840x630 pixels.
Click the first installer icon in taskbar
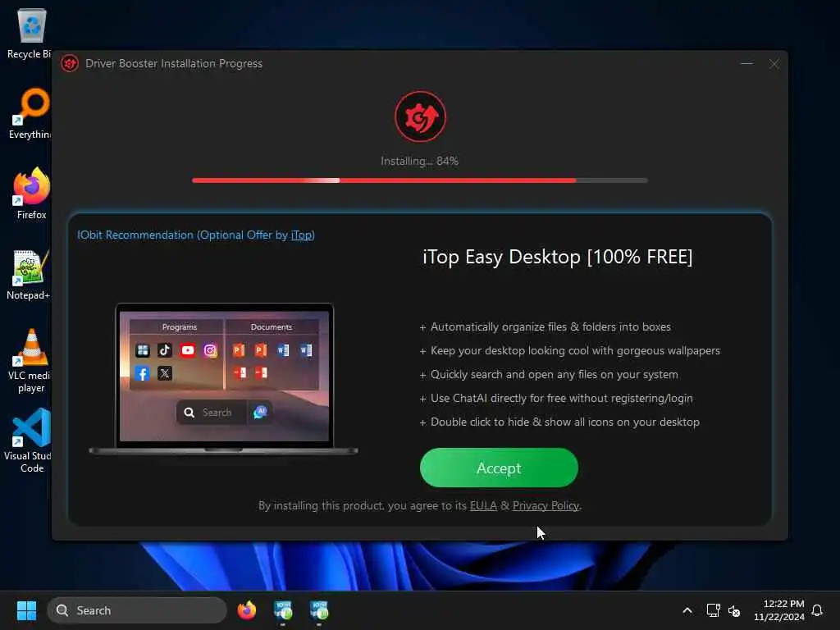283,610
